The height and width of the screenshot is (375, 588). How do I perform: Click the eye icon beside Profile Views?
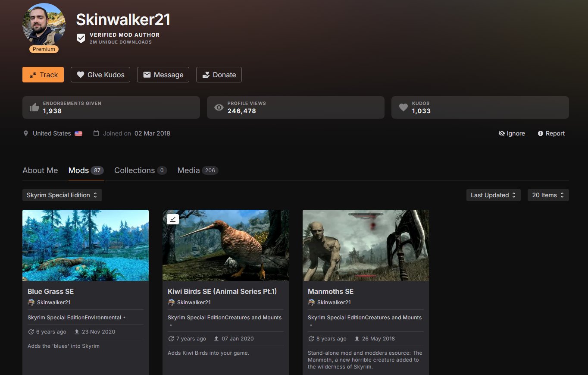[x=219, y=107]
